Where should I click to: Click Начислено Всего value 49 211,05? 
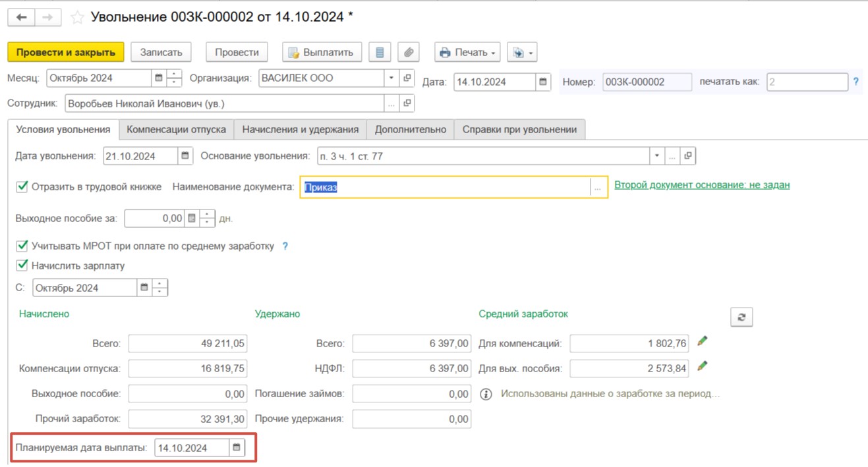coord(188,344)
